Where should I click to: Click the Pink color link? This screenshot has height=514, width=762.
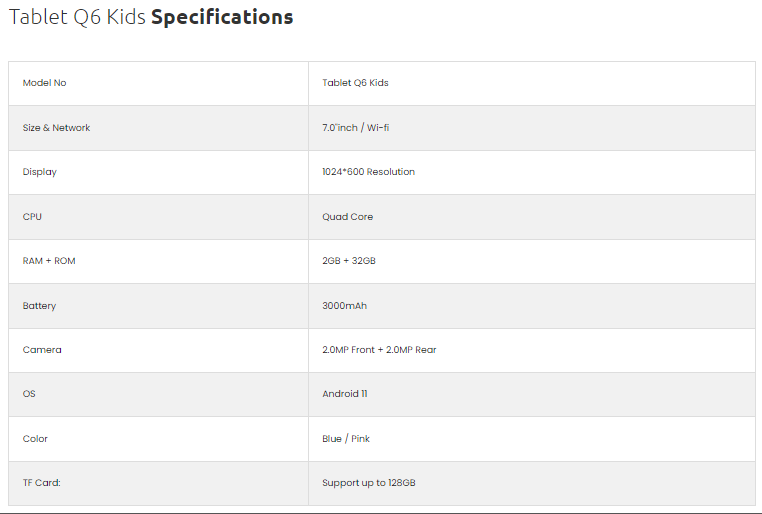[x=361, y=439]
